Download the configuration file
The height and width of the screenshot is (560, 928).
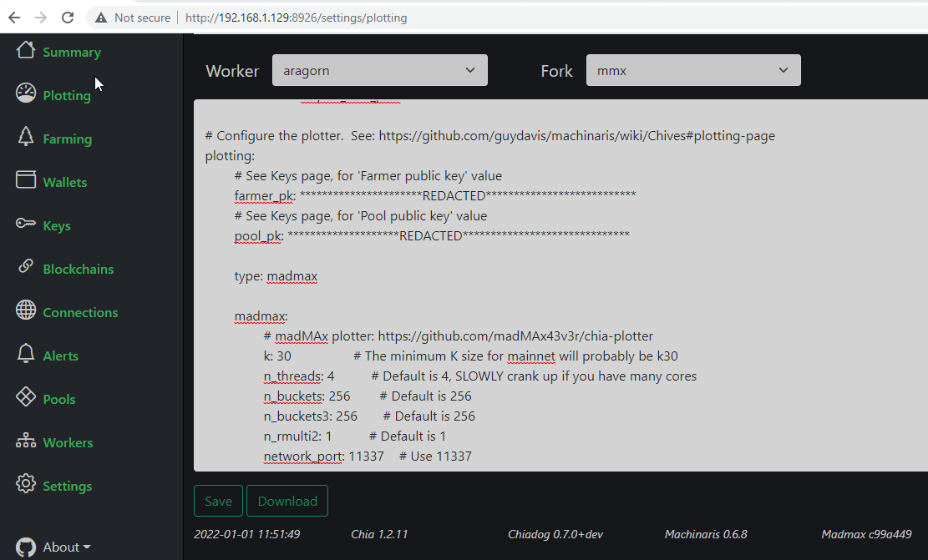coord(287,501)
